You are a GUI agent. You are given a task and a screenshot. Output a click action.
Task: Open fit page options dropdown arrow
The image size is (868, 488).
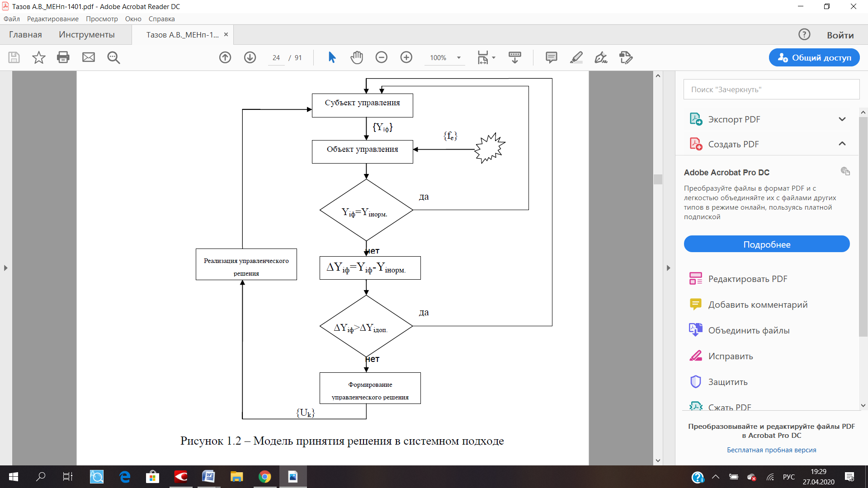(x=494, y=57)
